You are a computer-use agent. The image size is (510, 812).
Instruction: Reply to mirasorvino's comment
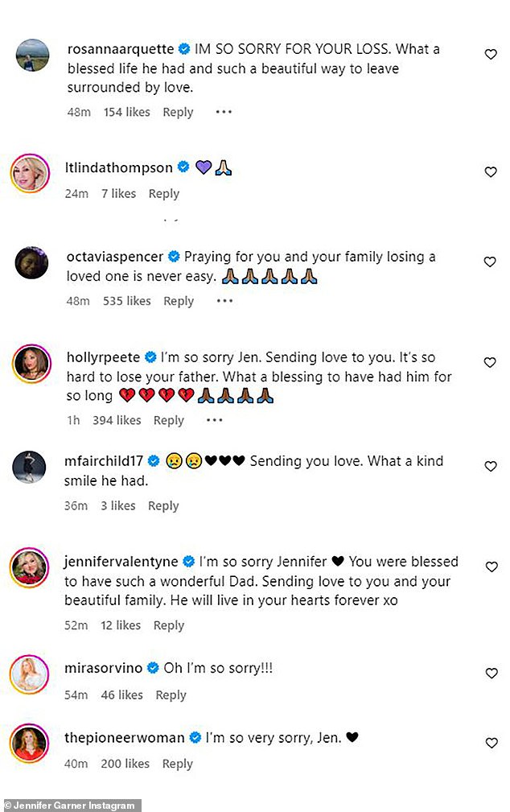[x=171, y=695]
